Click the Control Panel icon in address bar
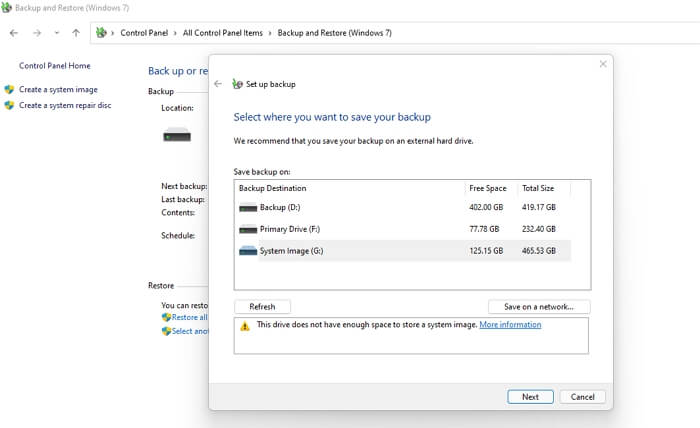This screenshot has width=700, height=428. pos(101,33)
